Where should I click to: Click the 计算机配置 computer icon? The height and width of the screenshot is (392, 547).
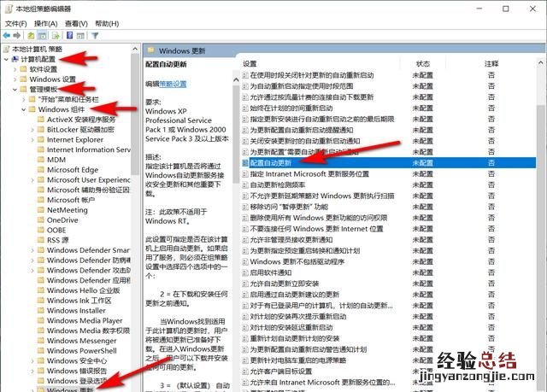pos(15,59)
